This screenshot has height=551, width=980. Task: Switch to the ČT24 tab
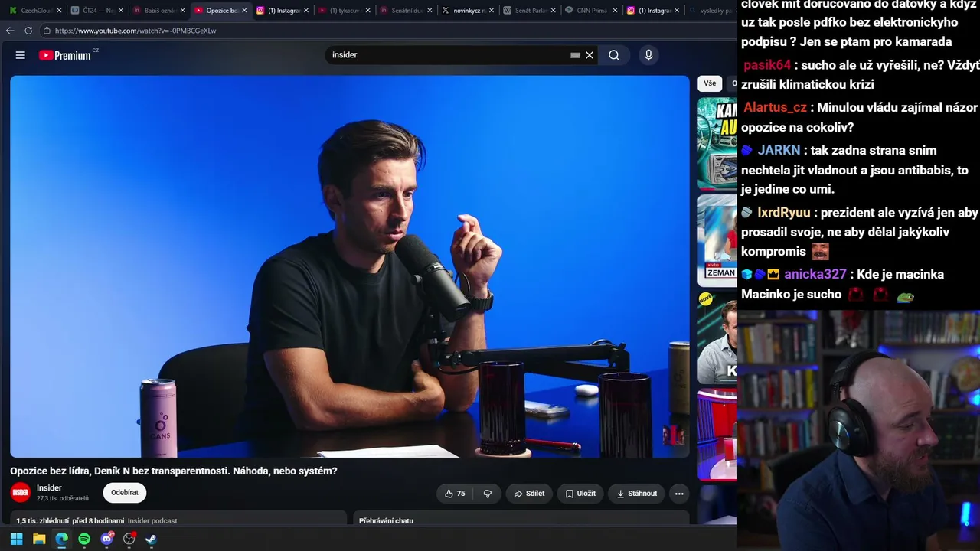96,11
